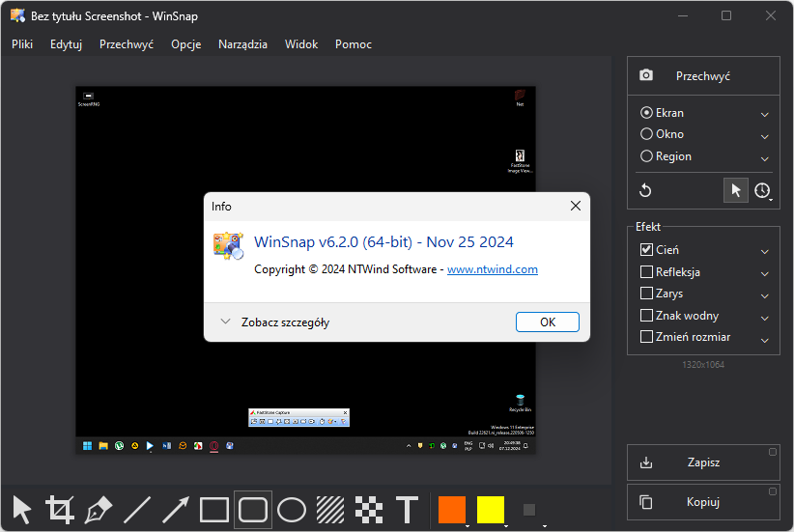This screenshot has height=532, width=794.
Task: Enable the Zarys effect checkbox
Action: pos(646,294)
